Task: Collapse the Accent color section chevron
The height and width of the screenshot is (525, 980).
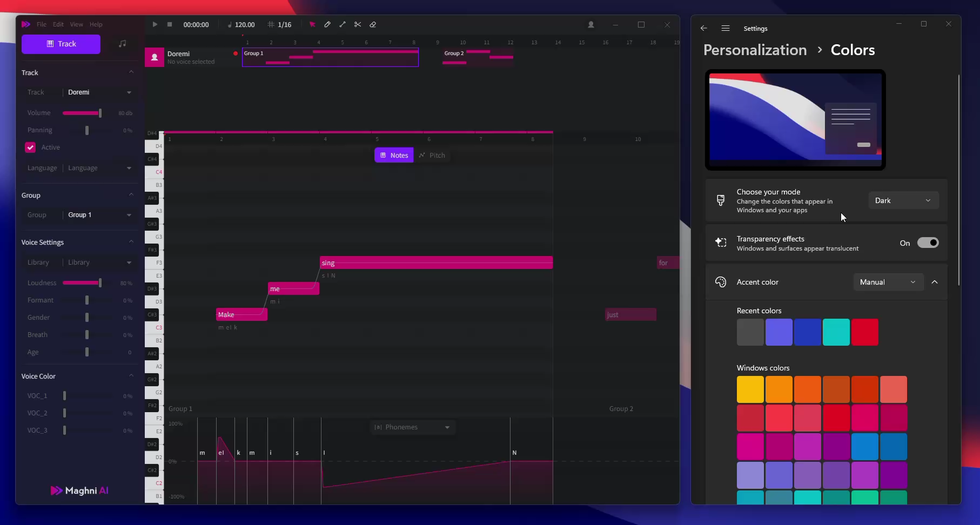Action: (x=935, y=282)
